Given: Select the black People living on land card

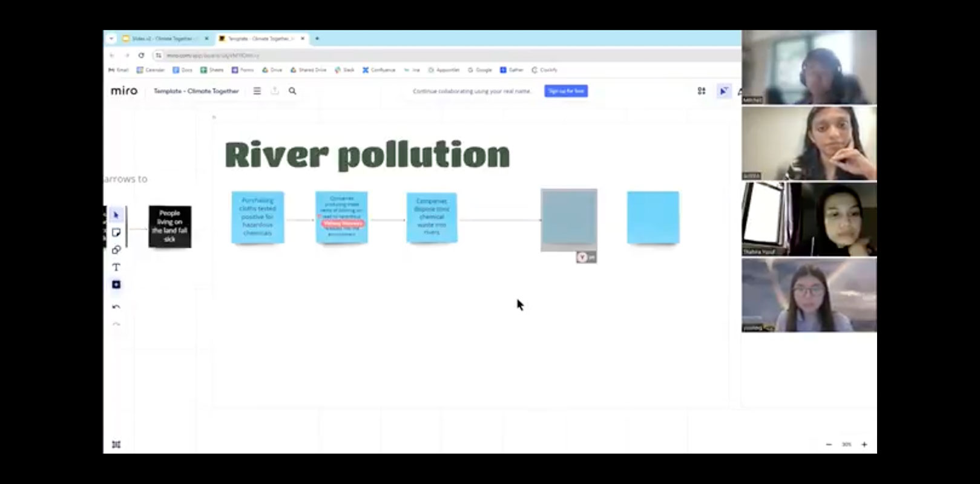Looking at the screenshot, I should click(x=170, y=226).
